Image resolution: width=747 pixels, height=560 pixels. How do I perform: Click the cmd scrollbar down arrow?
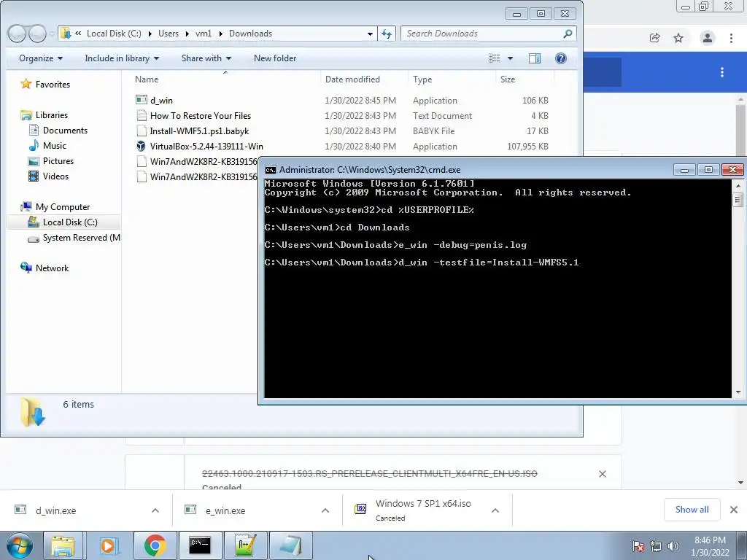coord(738,392)
